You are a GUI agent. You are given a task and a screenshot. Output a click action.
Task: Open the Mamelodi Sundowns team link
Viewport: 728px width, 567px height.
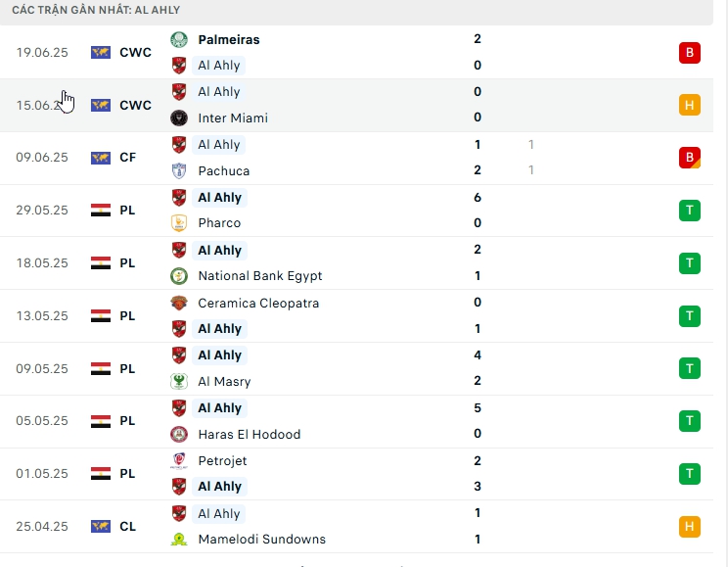click(261, 539)
